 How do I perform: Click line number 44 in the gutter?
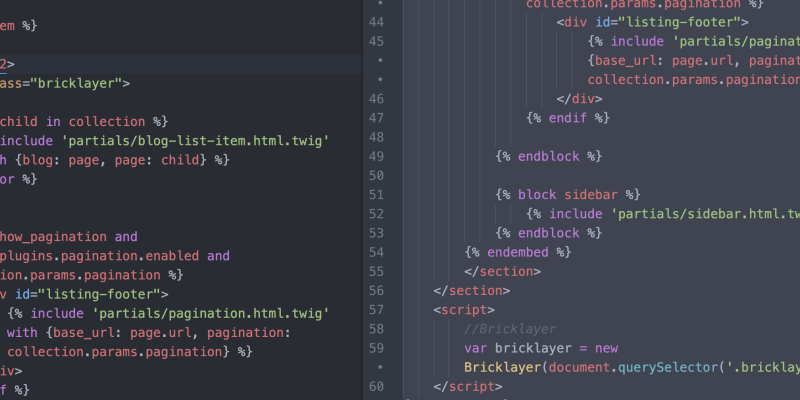pyautogui.click(x=376, y=22)
